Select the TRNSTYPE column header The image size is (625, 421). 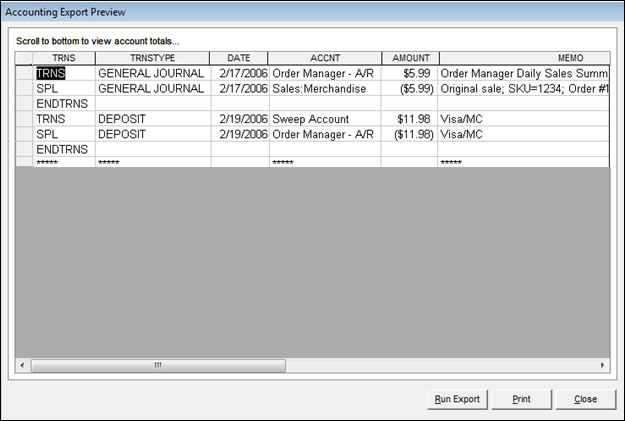(153, 58)
